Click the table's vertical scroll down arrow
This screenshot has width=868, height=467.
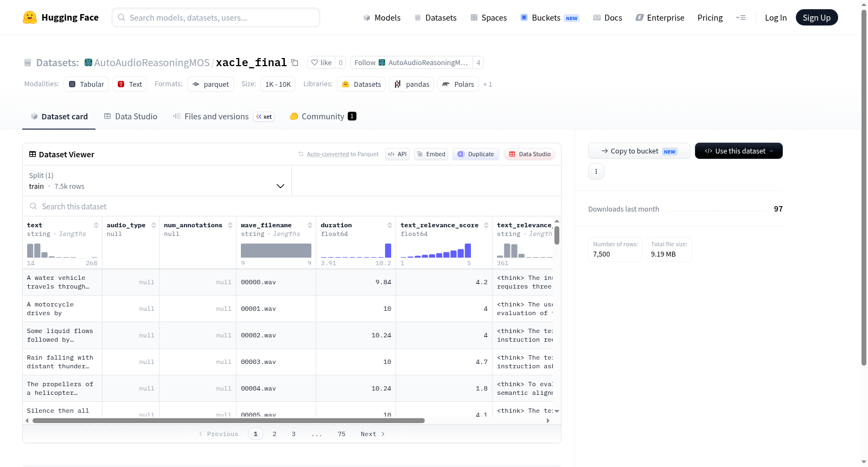coord(557,411)
